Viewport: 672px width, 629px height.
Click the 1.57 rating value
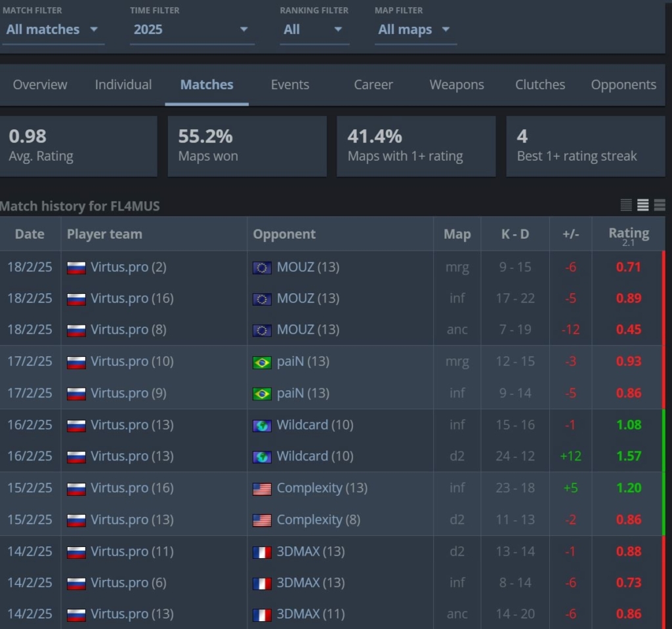click(x=628, y=456)
